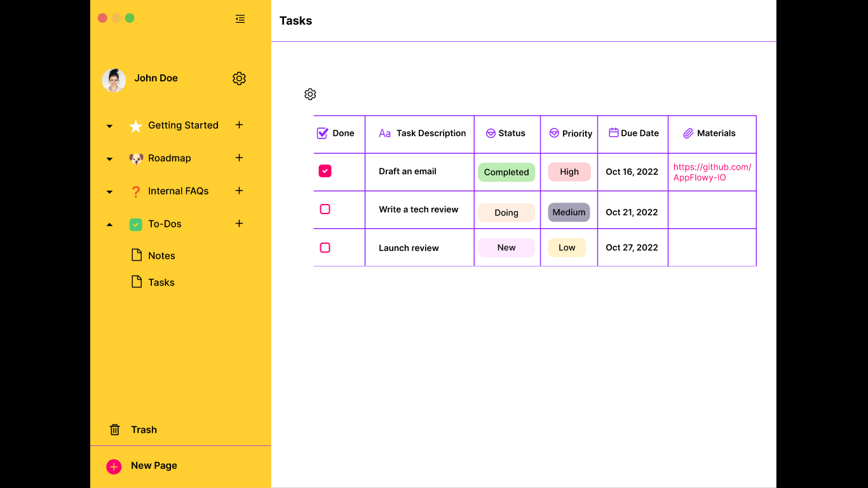
Task: Collapse the To-Dos section arrow
Action: (109, 224)
